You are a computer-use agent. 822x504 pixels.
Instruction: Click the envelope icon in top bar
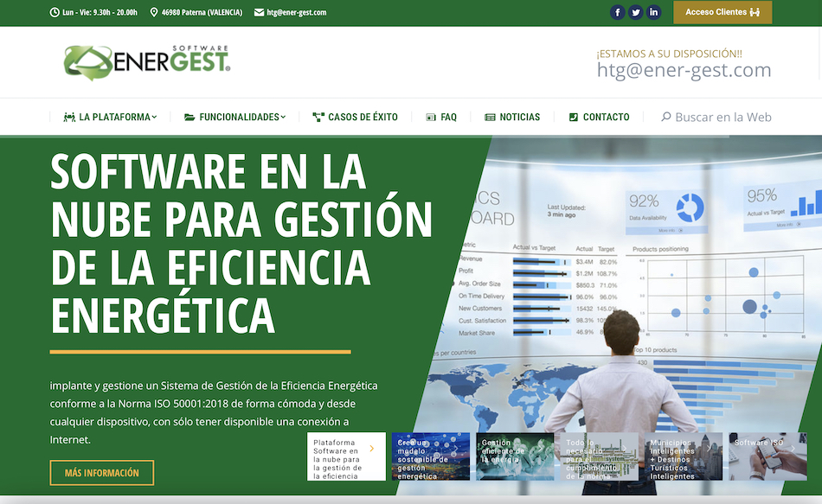[260, 13]
